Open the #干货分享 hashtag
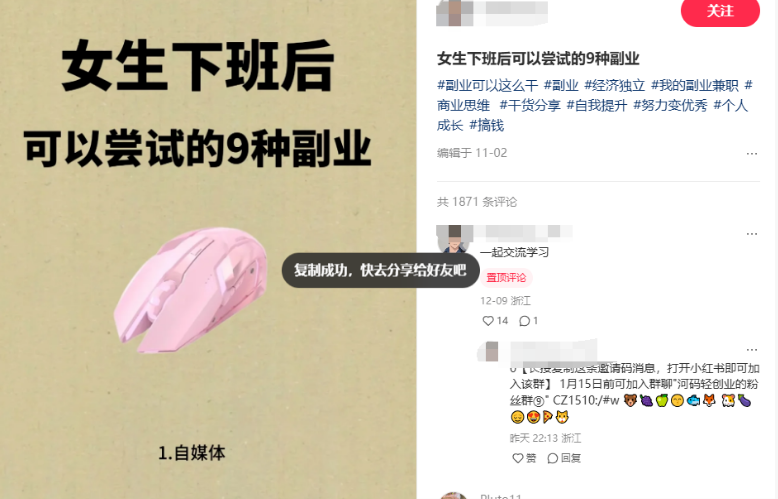 (x=530, y=105)
